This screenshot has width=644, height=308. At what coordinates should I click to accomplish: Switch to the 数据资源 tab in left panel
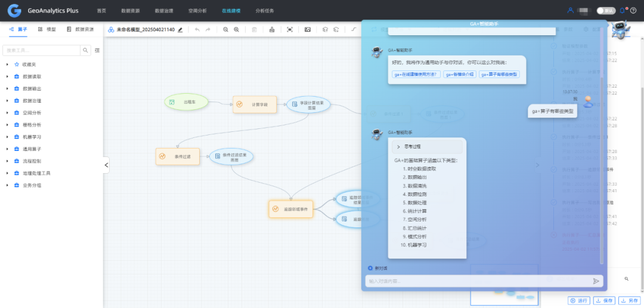click(80, 30)
